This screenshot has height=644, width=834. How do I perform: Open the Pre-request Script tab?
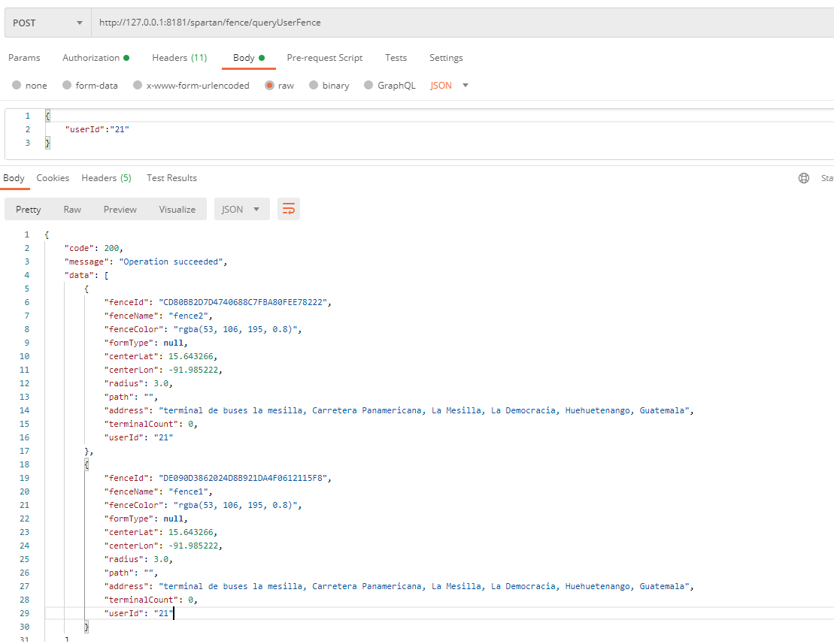click(324, 58)
